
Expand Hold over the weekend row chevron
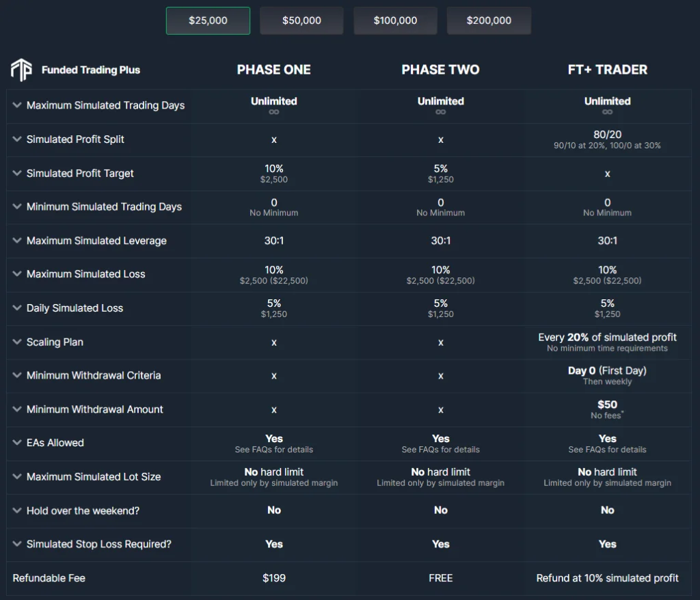17,510
